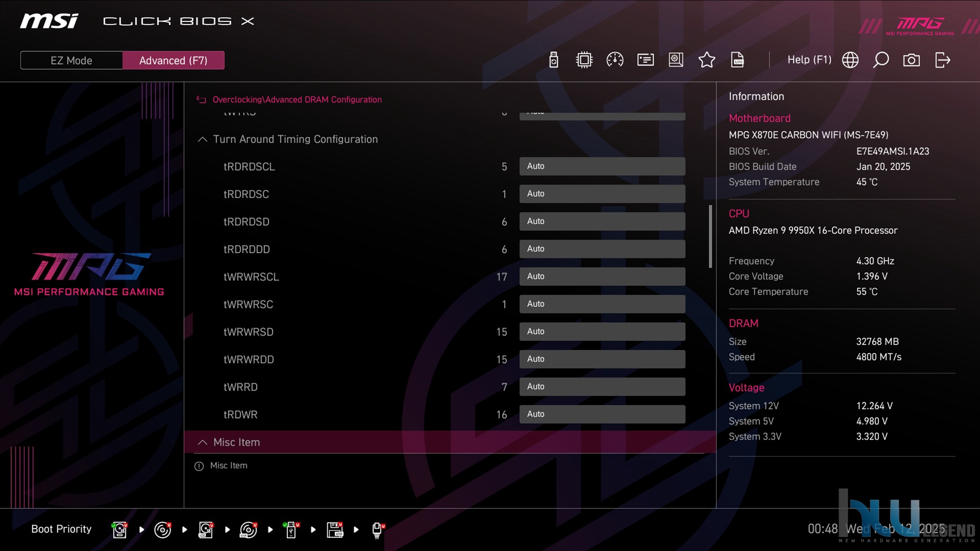Select the USB floppy boot icon

tap(335, 529)
